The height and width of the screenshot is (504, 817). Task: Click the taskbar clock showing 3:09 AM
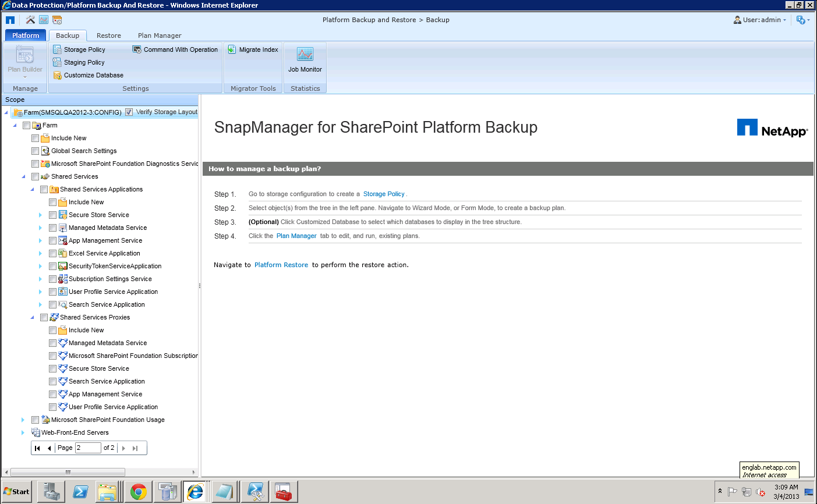786,492
